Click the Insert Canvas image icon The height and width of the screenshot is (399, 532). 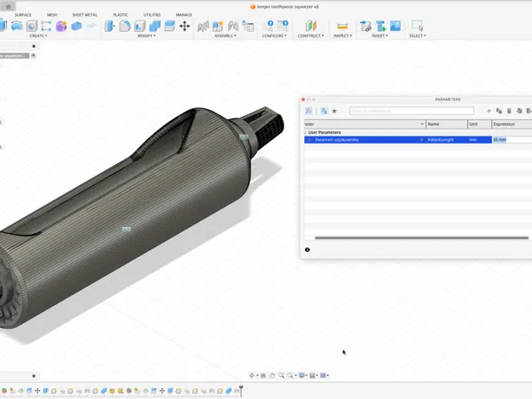[395, 26]
